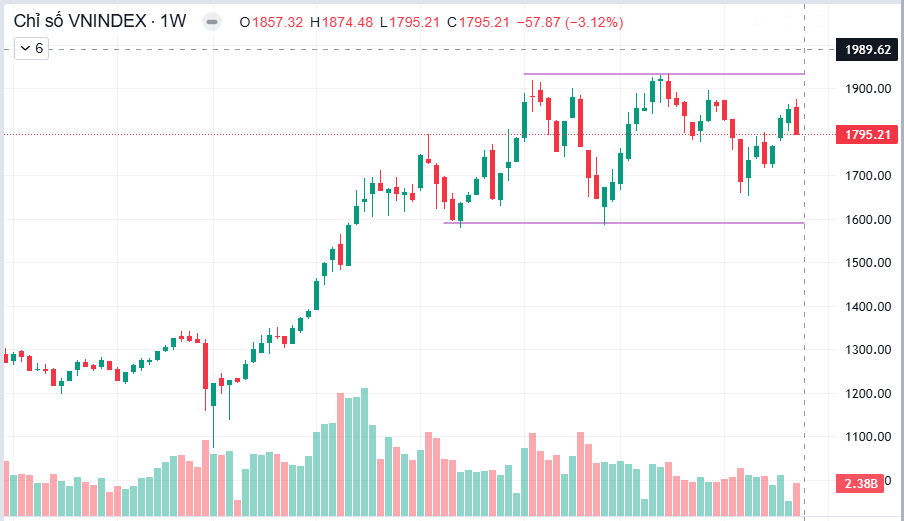Image resolution: width=904 pixels, height=521 pixels.
Task: Select the latest red weekly candle
Action: 796,120
